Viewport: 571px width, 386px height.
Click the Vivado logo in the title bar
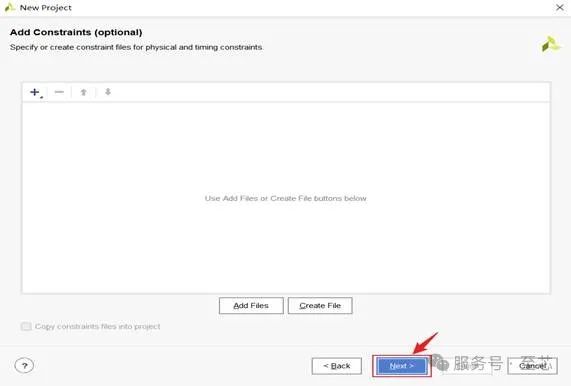9,7
